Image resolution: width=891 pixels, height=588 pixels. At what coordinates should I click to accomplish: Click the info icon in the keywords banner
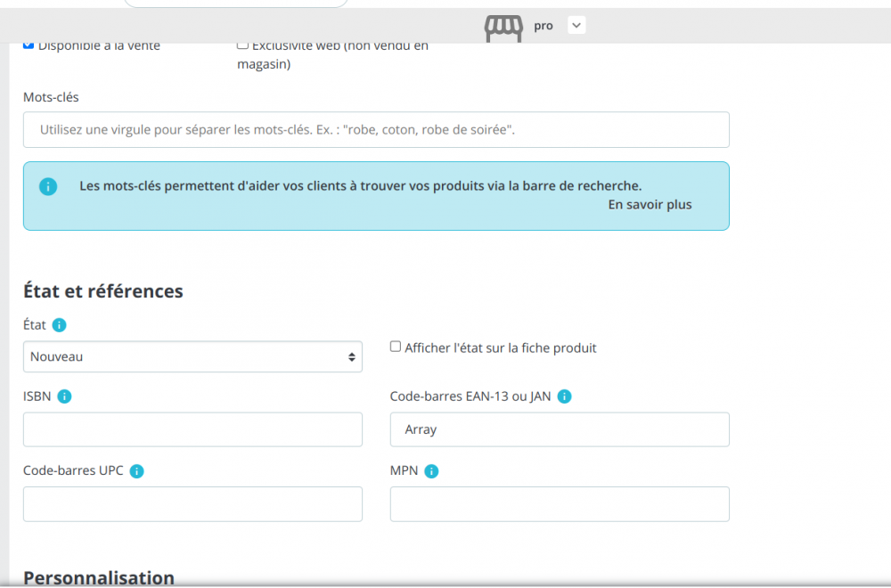point(48,186)
